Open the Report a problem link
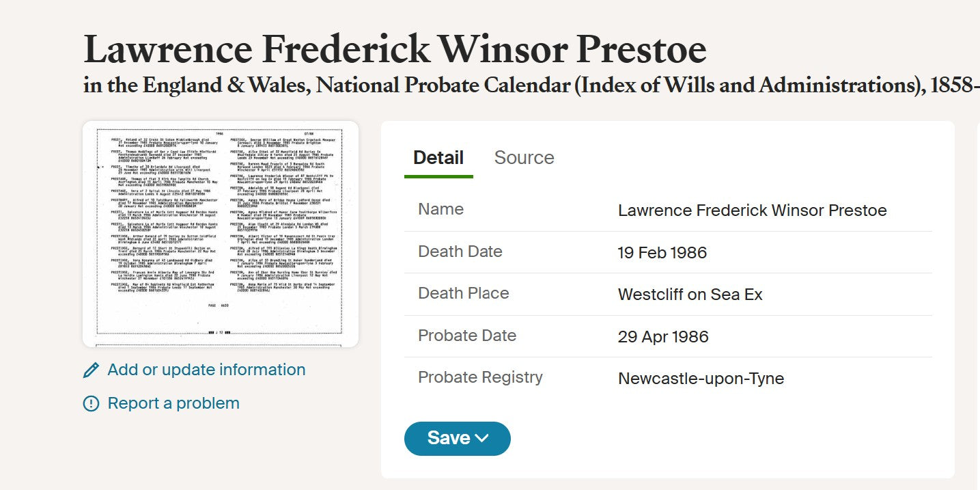The height and width of the screenshot is (490, 980). click(x=173, y=403)
